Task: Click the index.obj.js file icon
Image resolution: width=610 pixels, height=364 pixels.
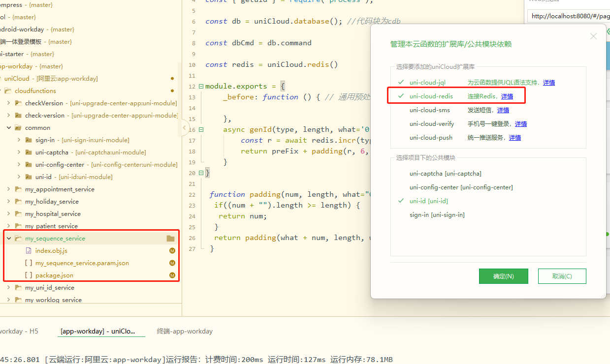Action: coord(28,251)
